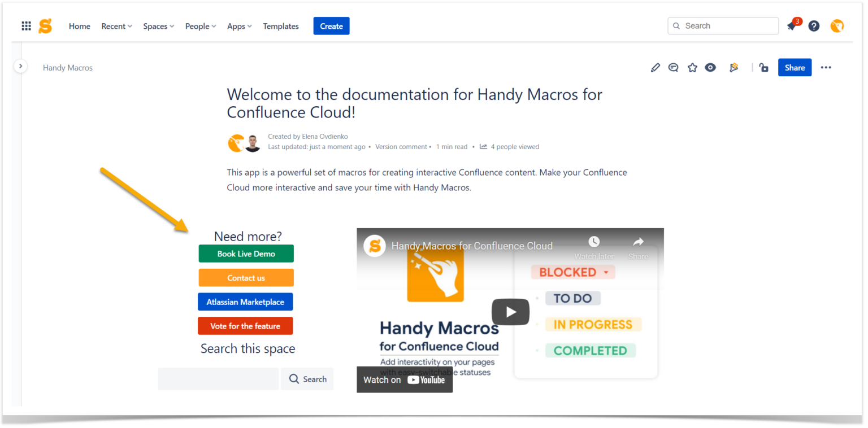Screen dimensions: 868x428
Task: Expand the Apps dropdown
Action: (239, 26)
